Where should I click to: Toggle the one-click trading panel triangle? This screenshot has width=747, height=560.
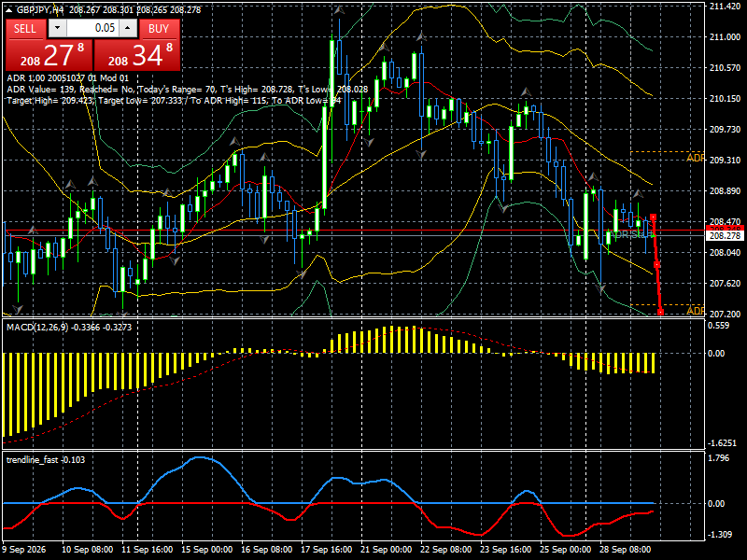coord(9,9)
